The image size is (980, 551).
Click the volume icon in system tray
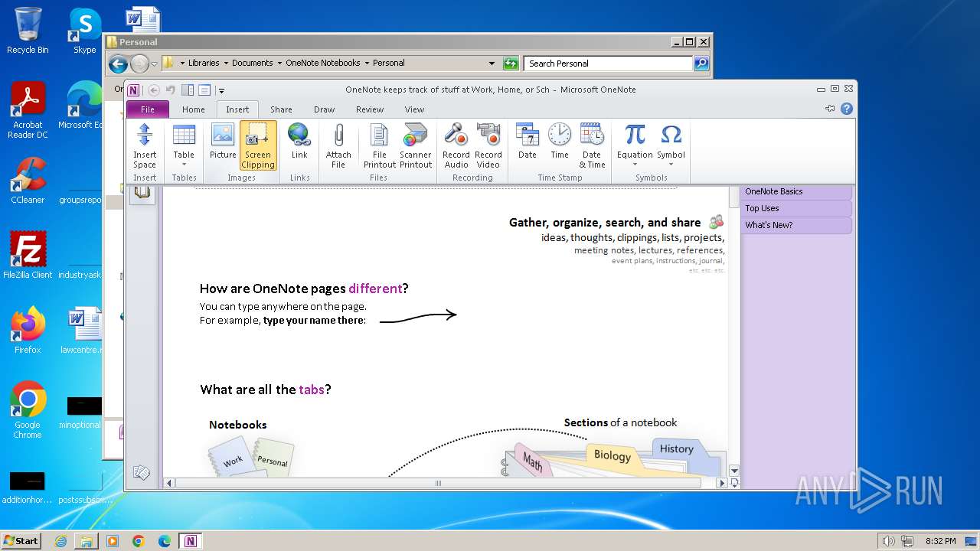[887, 541]
